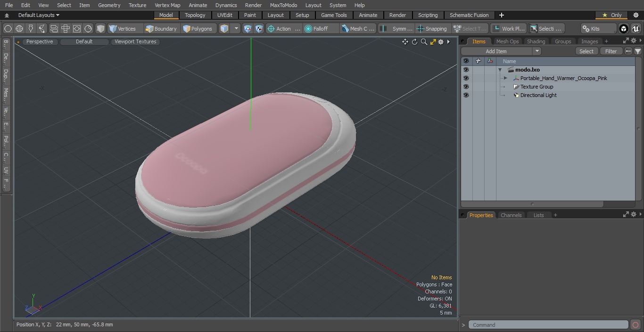Open the Perspective view type dropdown
The image size is (644, 332).
coord(40,42)
